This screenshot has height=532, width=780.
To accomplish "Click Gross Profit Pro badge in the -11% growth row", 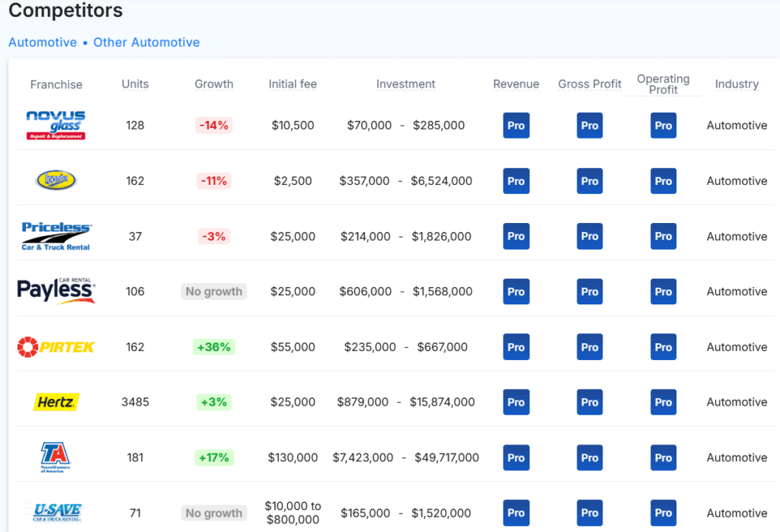I will (x=590, y=181).
